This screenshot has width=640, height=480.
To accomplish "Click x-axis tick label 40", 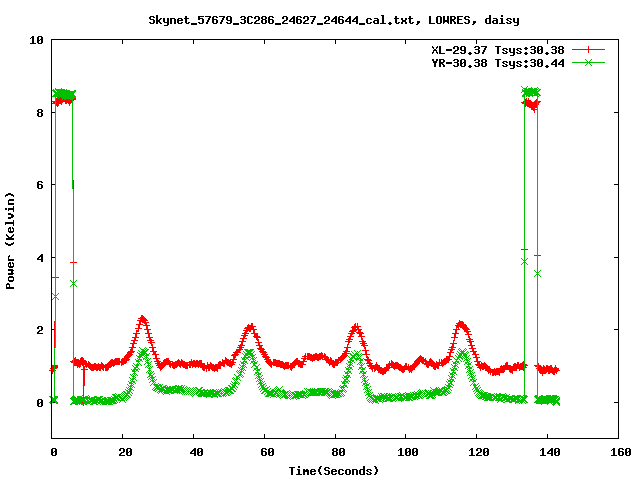I will tap(196, 452).
